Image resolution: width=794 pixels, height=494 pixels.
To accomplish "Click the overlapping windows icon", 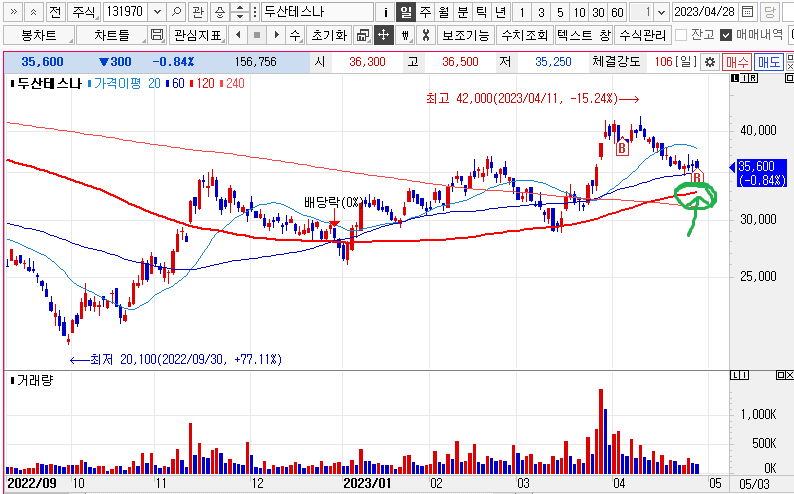I will [363, 35].
